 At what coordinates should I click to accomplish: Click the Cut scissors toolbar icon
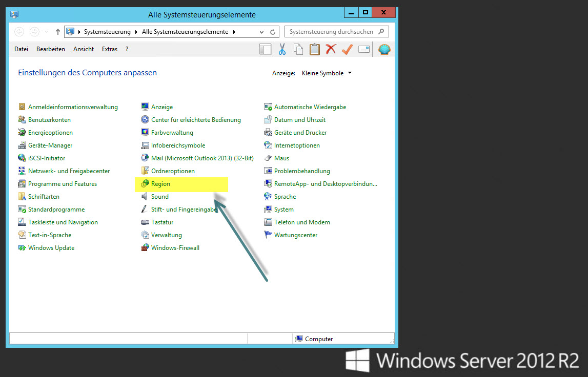tap(282, 49)
